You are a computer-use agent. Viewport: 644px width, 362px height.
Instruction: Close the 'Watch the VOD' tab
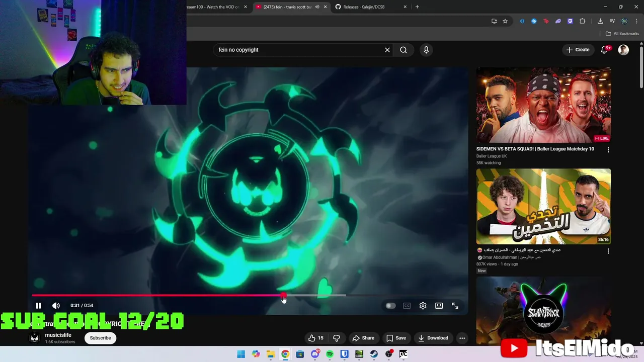(246, 7)
